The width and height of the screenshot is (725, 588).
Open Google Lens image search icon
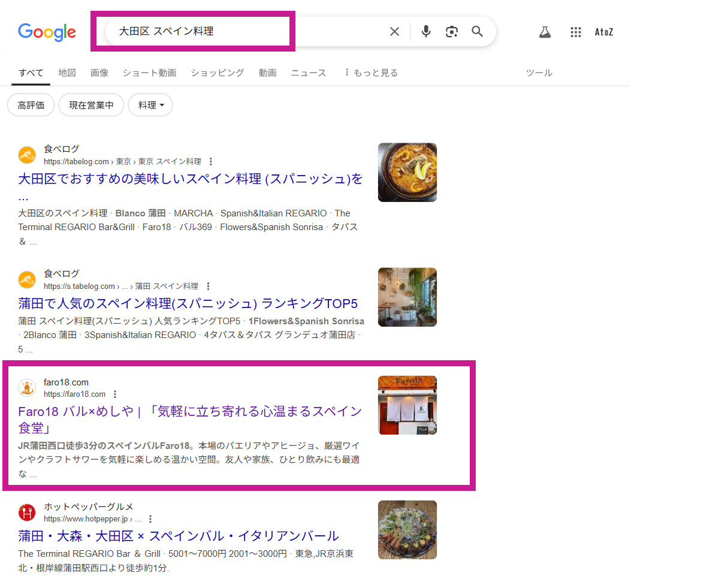point(452,32)
